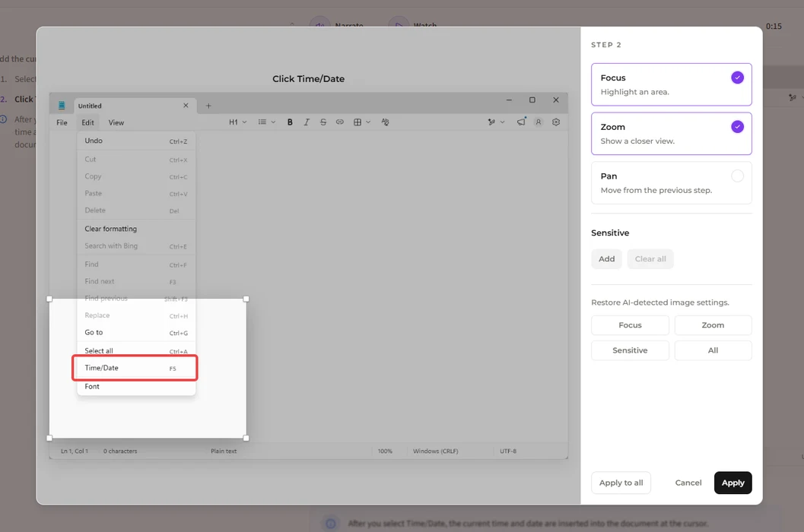Click the account profile icon
The image size is (804, 532).
coord(539,122)
